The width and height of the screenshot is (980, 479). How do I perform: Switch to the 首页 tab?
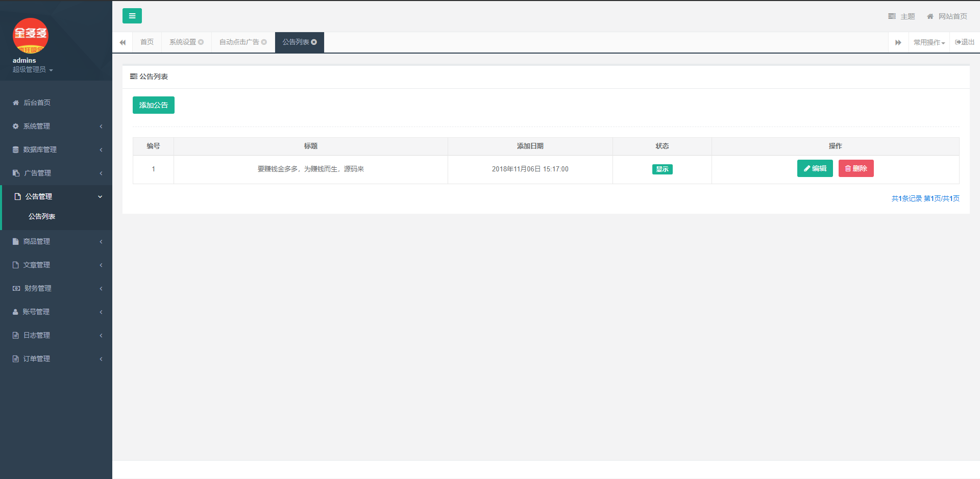147,42
